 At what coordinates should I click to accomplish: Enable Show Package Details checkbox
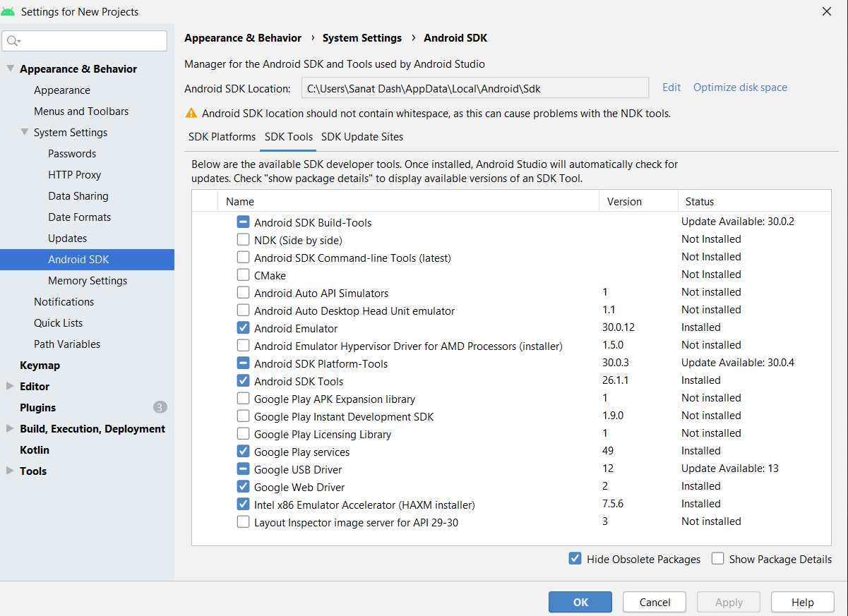coord(717,559)
